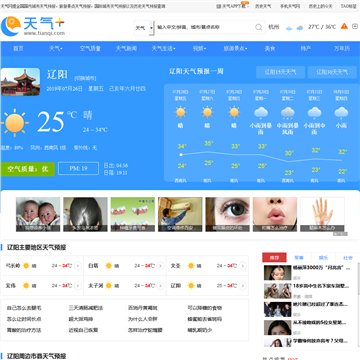This screenshot has height=360, width=360.
Task: Click the 杭州 weather cloud icons in header
Action: click(295, 28)
